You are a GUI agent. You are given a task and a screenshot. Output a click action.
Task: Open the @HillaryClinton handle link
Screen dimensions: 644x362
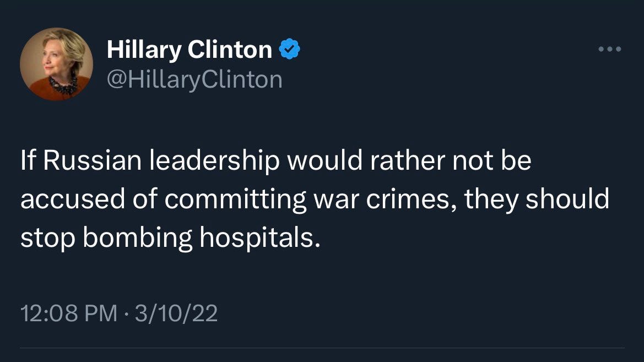click(x=194, y=79)
